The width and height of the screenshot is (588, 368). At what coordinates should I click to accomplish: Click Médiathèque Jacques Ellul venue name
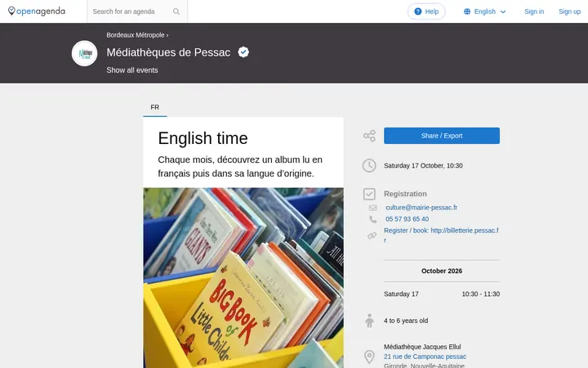pyautogui.click(x=422, y=347)
